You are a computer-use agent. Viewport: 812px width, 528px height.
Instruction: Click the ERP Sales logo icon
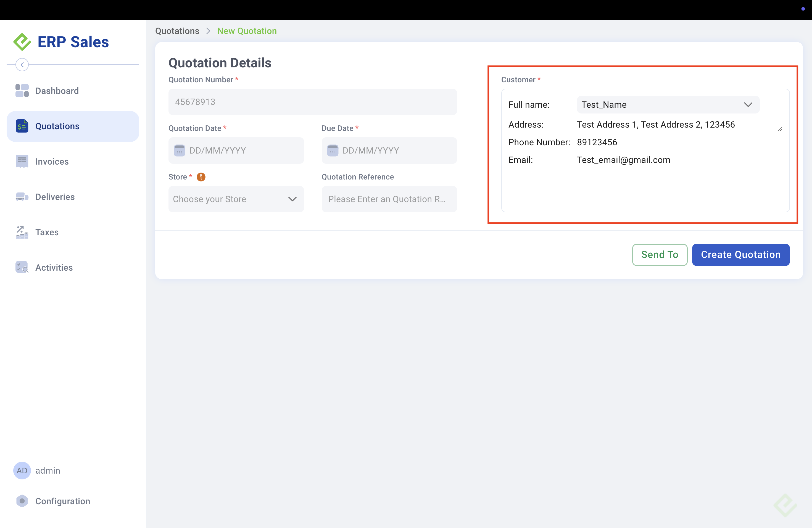22,42
